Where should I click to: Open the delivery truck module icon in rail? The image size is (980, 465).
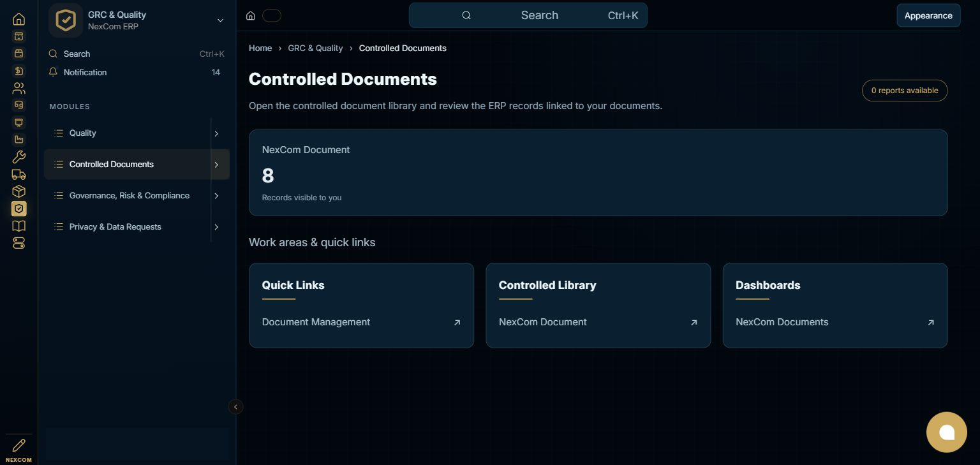(19, 174)
